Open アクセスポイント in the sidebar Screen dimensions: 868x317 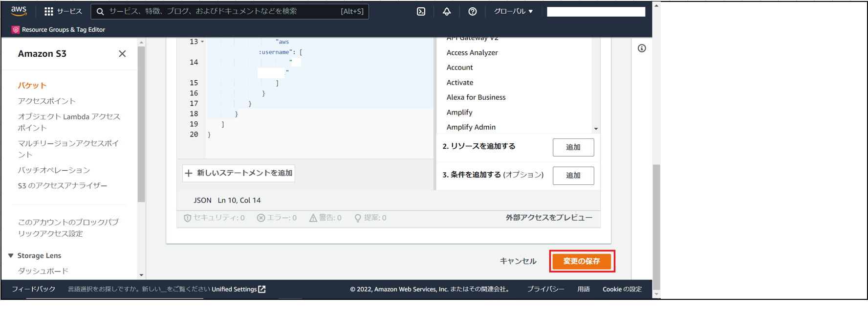pyautogui.click(x=47, y=101)
